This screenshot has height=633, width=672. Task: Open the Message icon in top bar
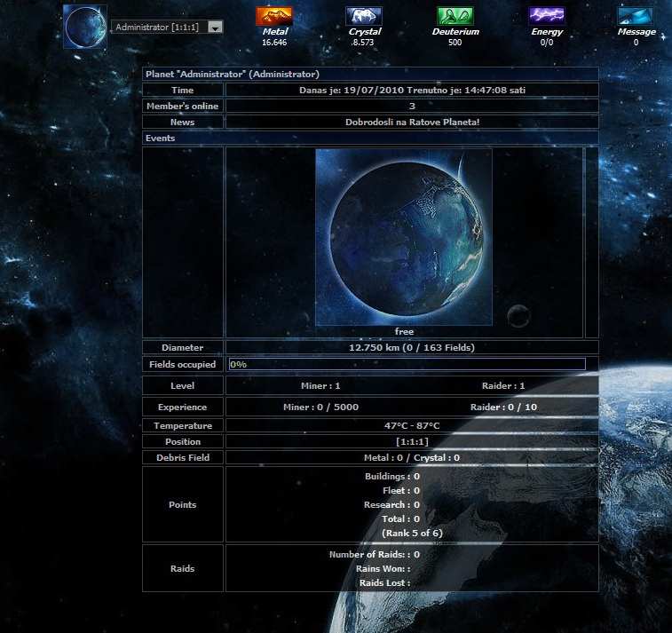[636, 16]
